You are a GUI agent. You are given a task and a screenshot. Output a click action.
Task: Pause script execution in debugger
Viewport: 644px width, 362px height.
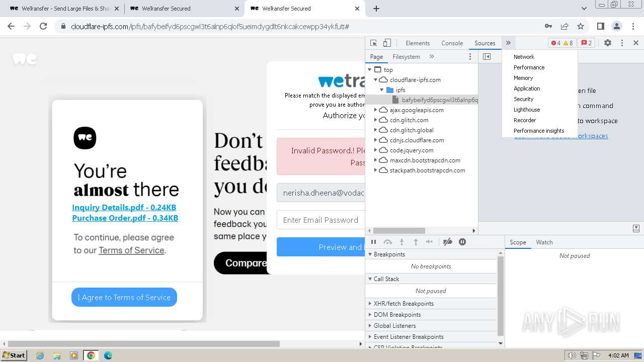[373, 242]
